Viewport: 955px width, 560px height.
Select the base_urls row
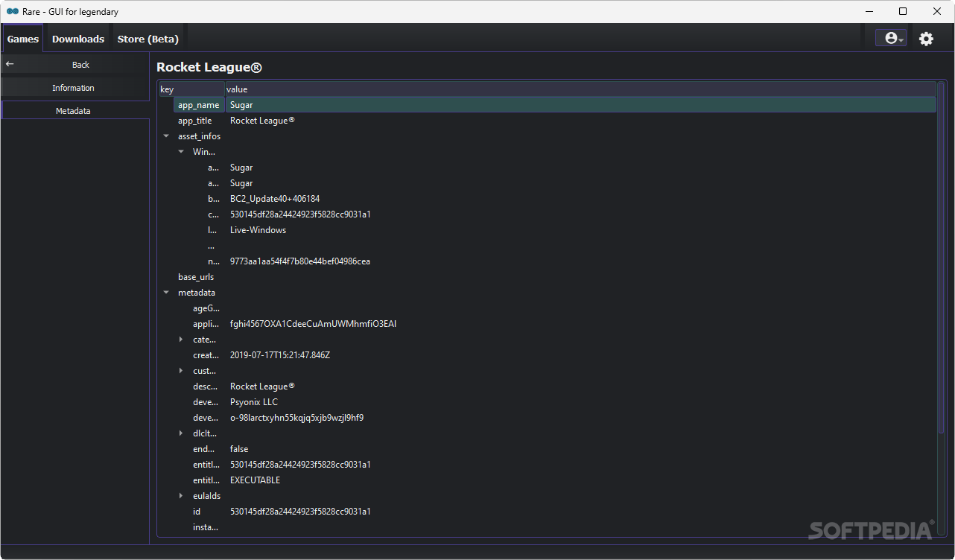(x=548, y=277)
